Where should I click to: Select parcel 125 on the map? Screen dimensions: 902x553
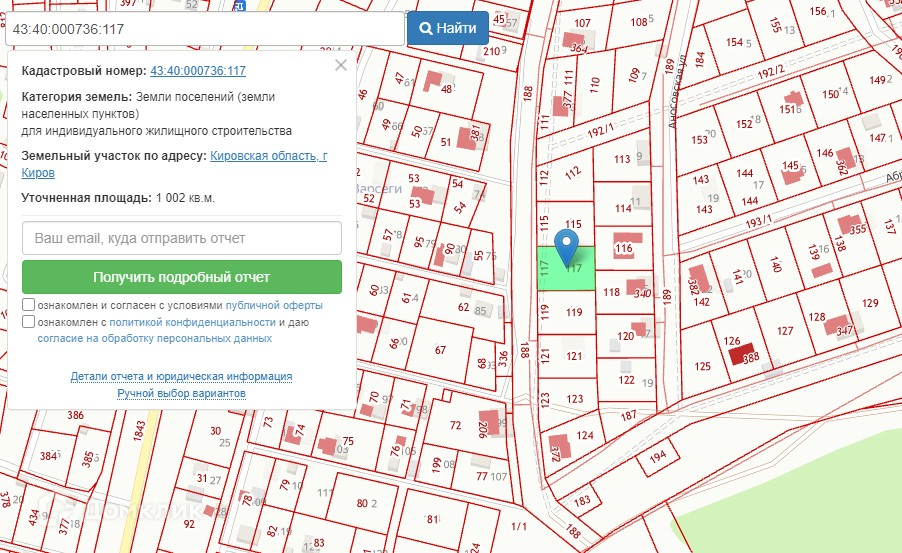point(702,366)
